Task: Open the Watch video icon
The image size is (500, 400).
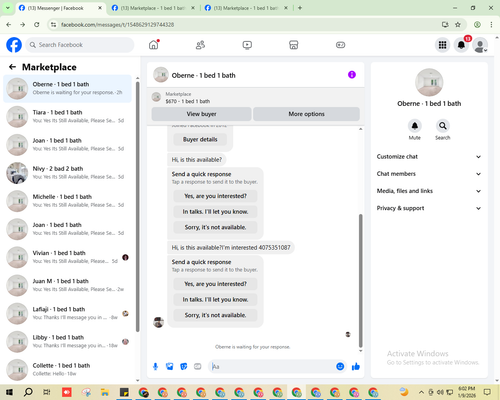Action: [247, 45]
